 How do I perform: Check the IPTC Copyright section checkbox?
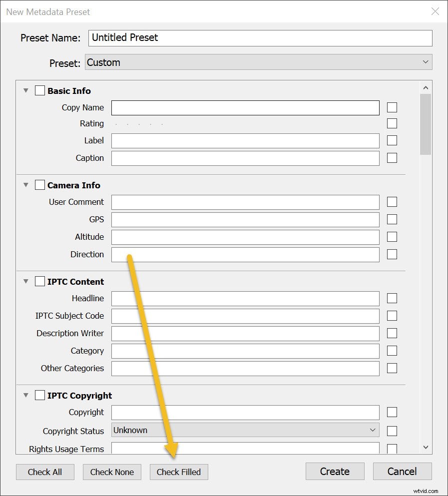coord(39,395)
